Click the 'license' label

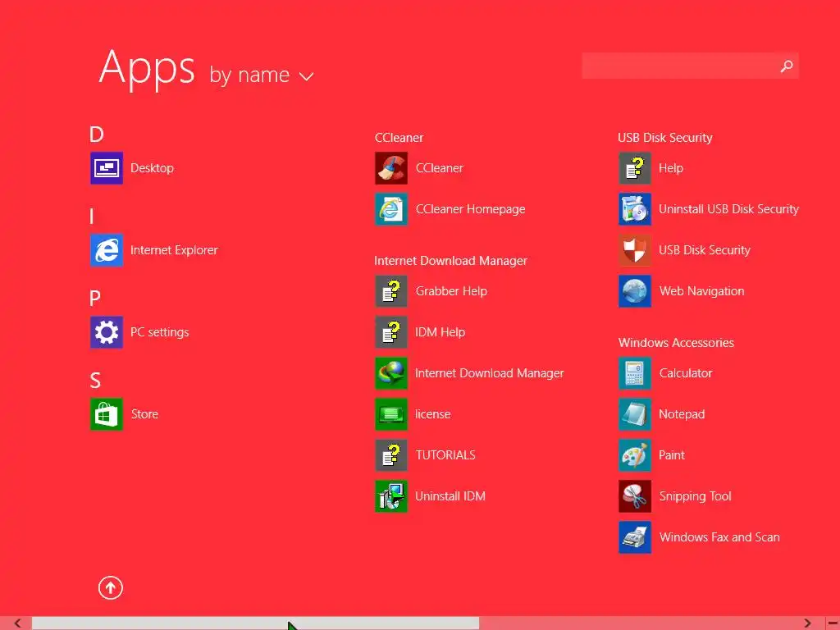[433, 414]
